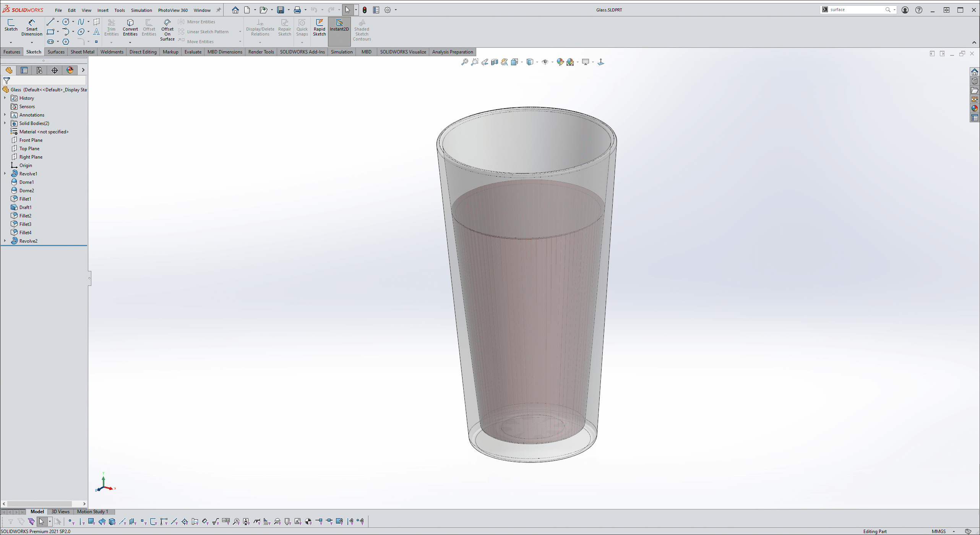Select the Circle sketch tool

click(x=66, y=22)
